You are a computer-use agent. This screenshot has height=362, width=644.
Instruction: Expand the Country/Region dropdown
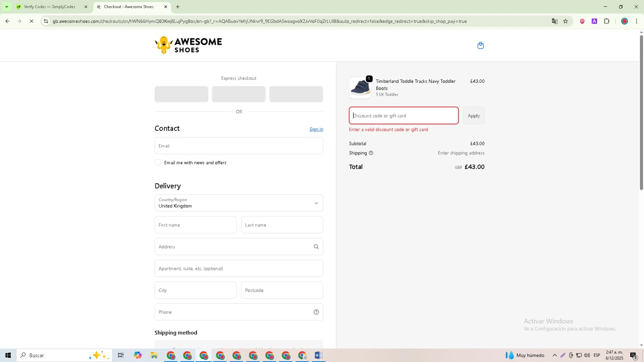(239, 203)
